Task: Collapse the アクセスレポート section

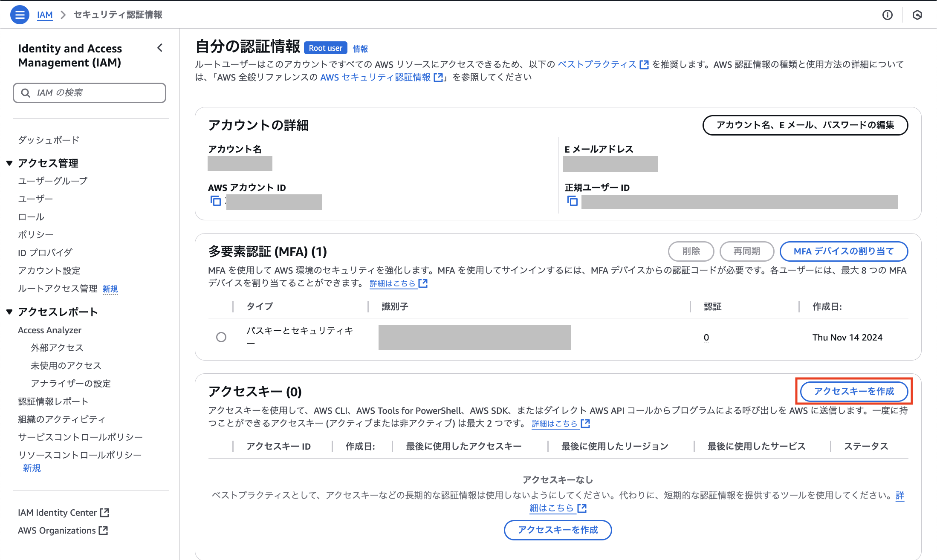Action: point(9,312)
